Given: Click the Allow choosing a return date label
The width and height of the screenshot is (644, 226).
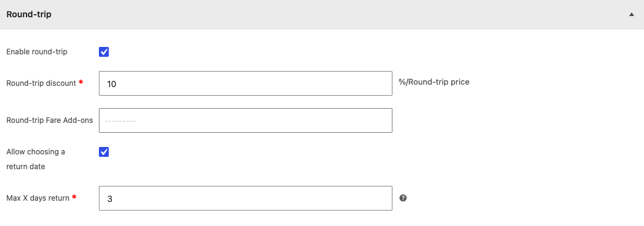Looking at the screenshot, I should coord(36,159).
